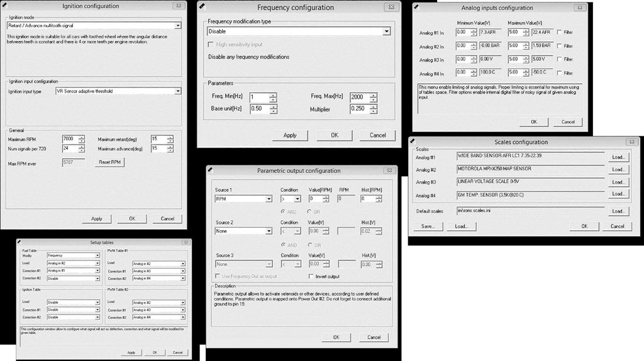Load a scale for Analog #2
Viewport: 644px width, 361px height.
click(x=618, y=169)
